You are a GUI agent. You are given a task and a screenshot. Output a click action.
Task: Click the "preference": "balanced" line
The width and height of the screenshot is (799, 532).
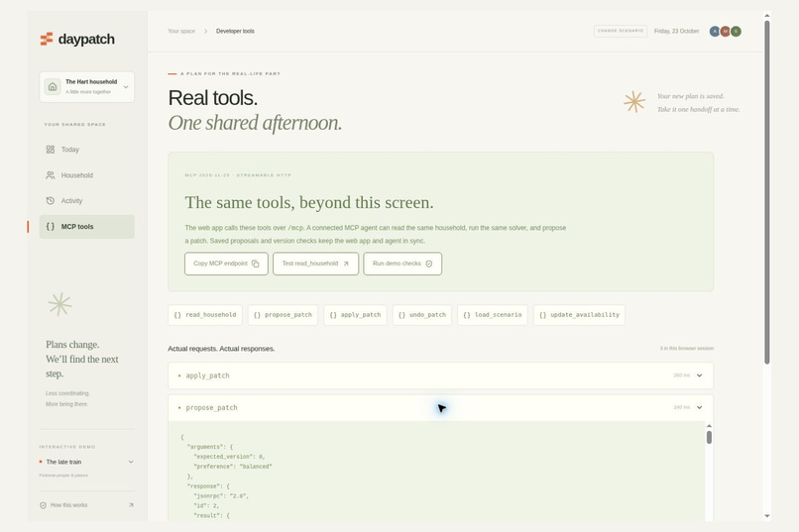click(x=232, y=467)
